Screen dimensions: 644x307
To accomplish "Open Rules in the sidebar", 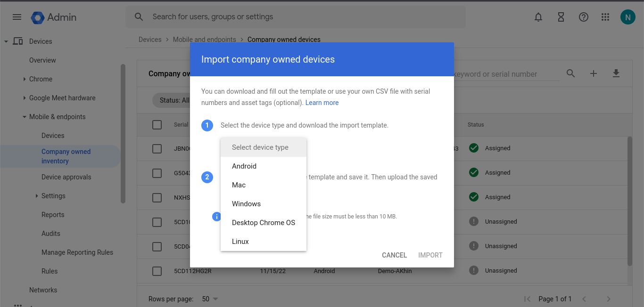I will point(50,271).
